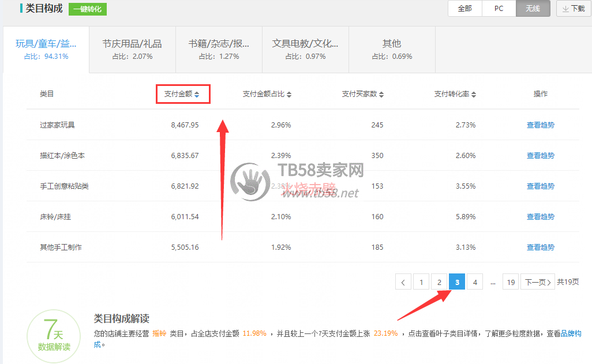Open the 品牌构成 link

point(571,333)
